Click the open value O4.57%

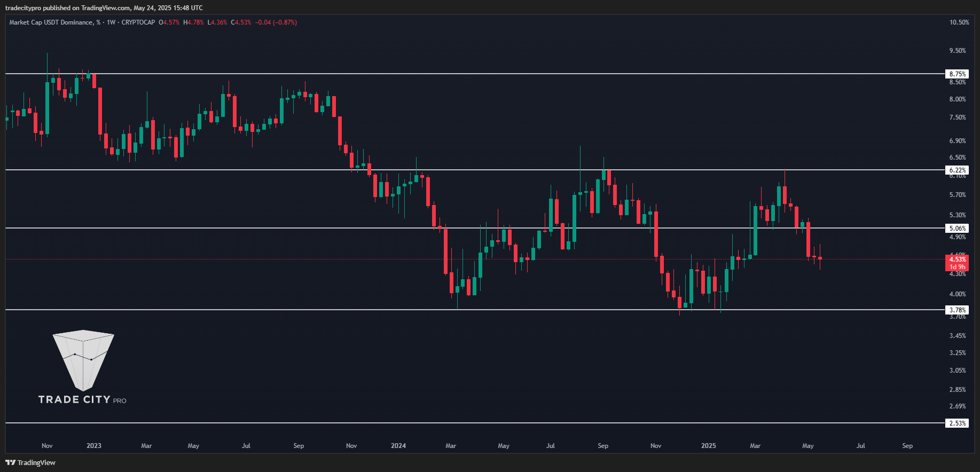point(169,22)
